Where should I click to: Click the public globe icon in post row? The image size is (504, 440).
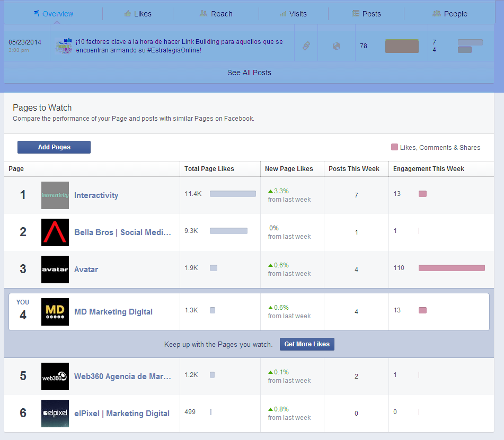click(x=337, y=46)
